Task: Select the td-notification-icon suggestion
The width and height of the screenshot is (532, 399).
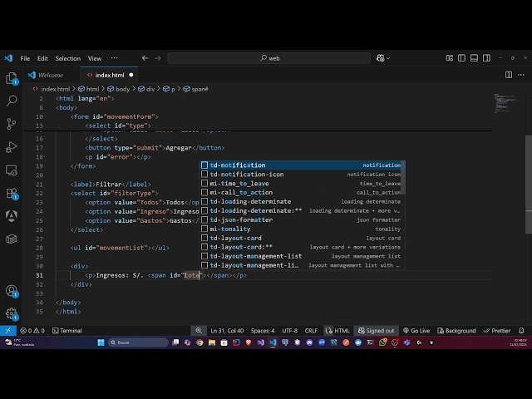Action: pos(302,175)
